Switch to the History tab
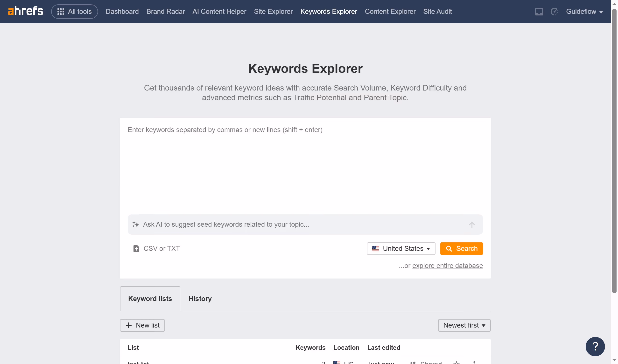 tap(200, 299)
